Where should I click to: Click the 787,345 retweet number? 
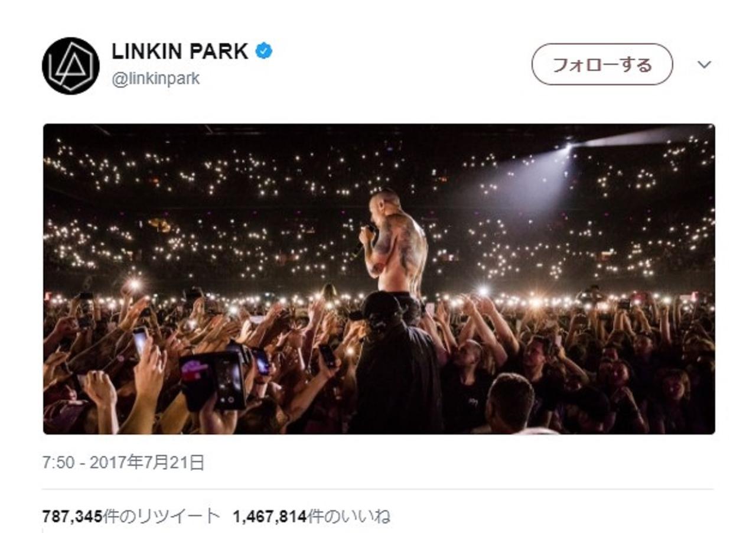72,516
